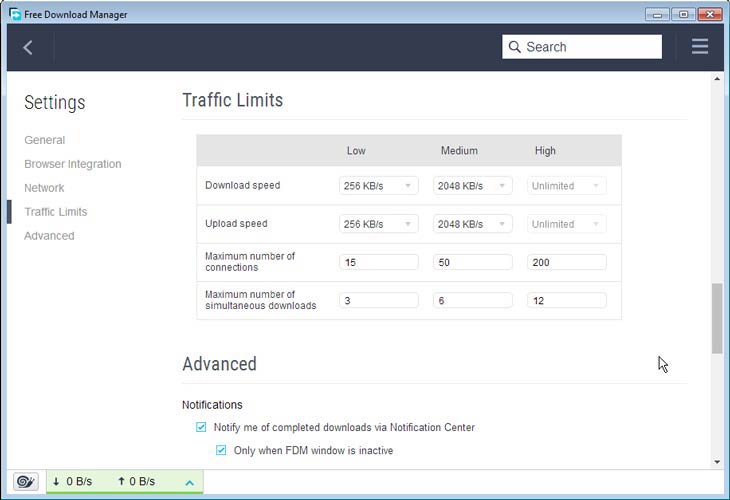Expand the bottom speed panel chevron
Viewport: 730px width, 500px height.
click(x=189, y=483)
